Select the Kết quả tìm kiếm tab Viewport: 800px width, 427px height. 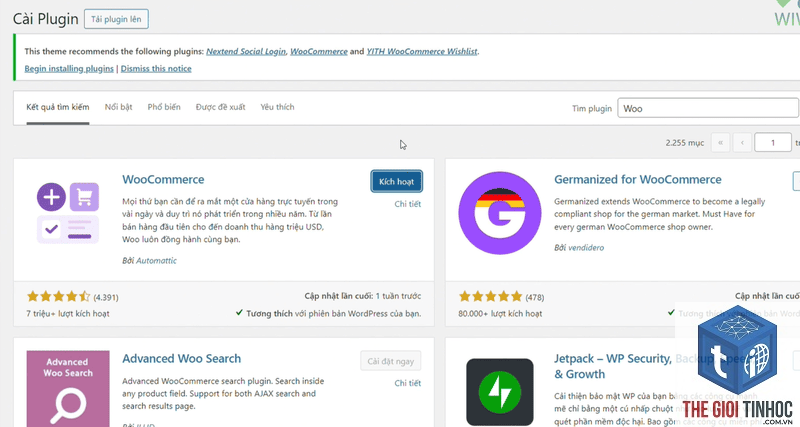[x=58, y=107]
